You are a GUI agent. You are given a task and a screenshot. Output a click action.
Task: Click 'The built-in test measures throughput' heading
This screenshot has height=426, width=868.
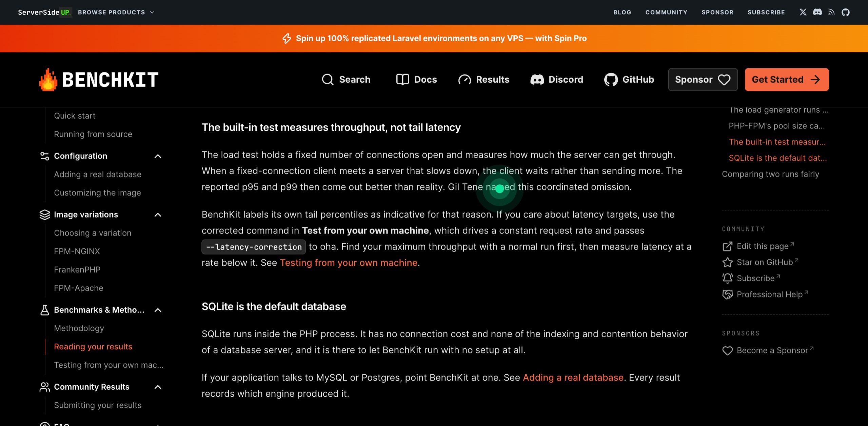point(331,127)
